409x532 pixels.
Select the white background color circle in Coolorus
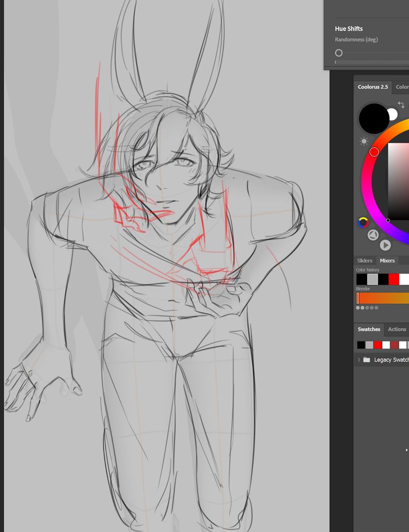(x=393, y=114)
